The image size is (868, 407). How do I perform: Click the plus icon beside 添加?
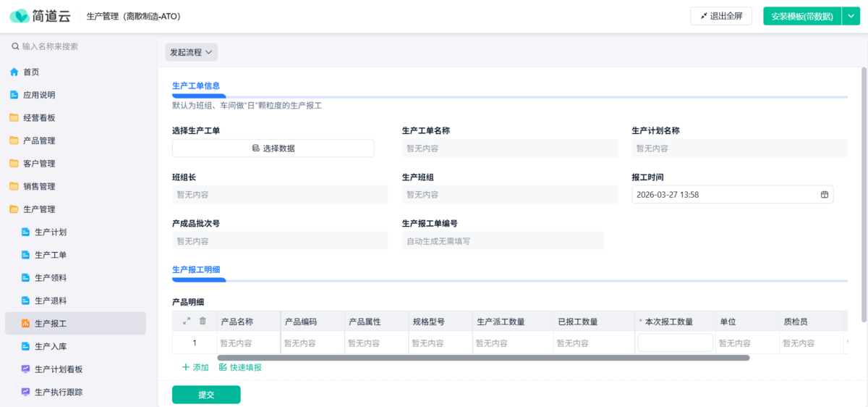pyautogui.click(x=186, y=367)
